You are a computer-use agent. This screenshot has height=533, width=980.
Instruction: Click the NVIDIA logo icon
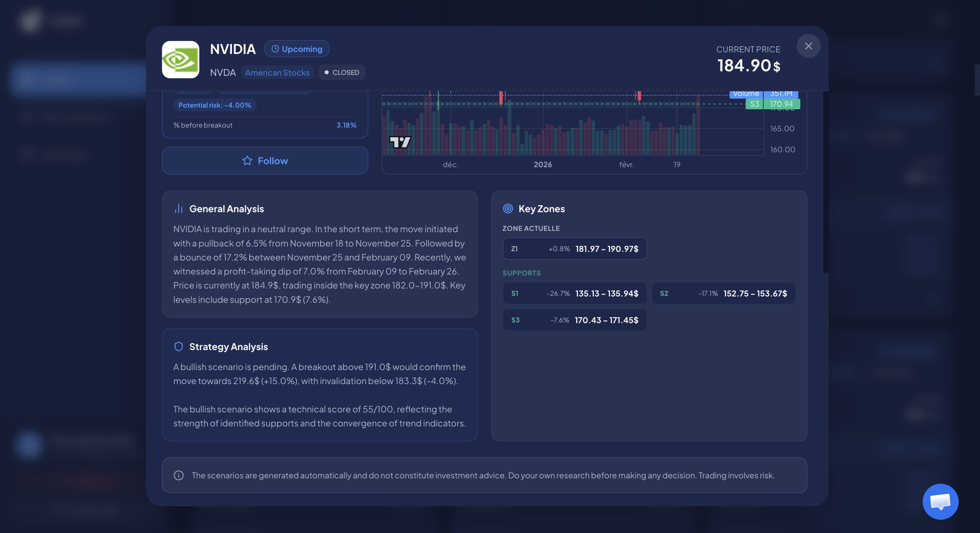click(180, 60)
